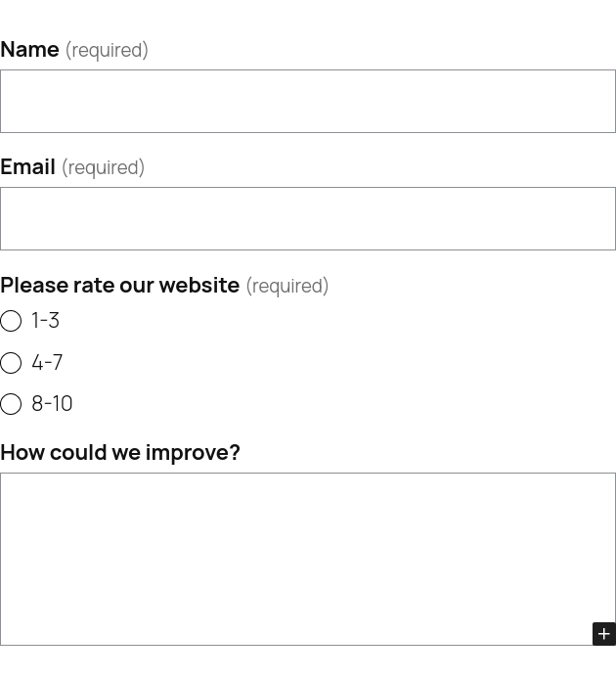Click the plus icon to add a block
The width and height of the screenshot is (616, 679).
603,634
